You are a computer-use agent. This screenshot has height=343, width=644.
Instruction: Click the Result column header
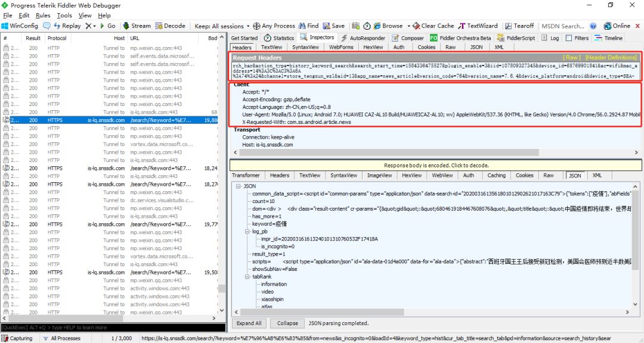[x=33, y=38]
